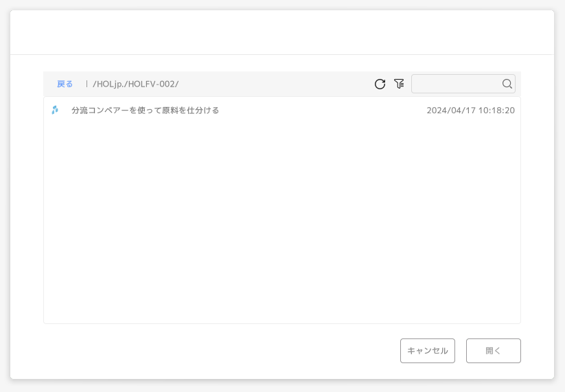This screenshot has width=565, height=392.
Task: Click the 開く button
Action: (494, 351)
